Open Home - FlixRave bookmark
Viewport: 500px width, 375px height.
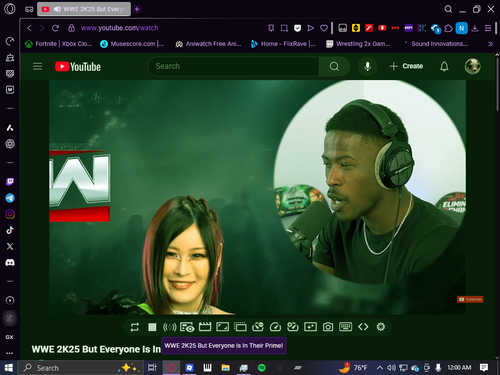(283, 44)
